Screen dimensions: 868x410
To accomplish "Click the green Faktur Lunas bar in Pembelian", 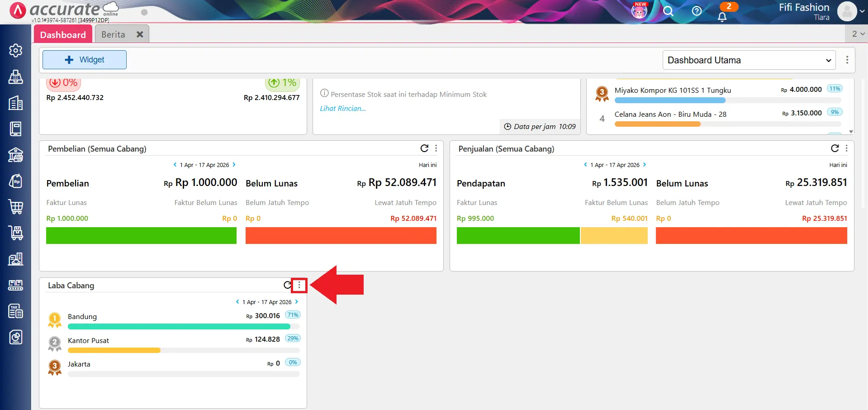I will click(x=141, y=235).
